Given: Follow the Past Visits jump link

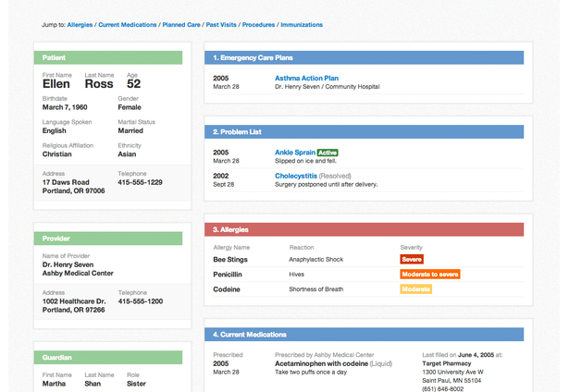Looking at the screenshot, I should [221, 25].
